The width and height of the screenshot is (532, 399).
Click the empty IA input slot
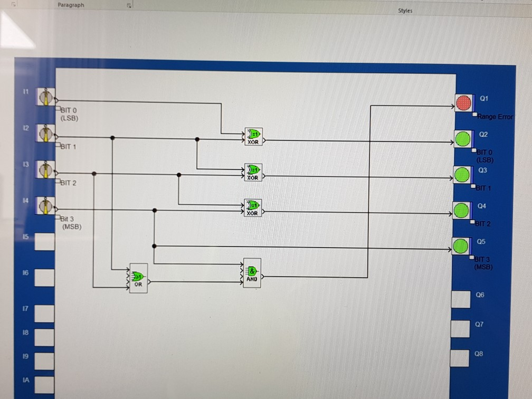(44, 385)
